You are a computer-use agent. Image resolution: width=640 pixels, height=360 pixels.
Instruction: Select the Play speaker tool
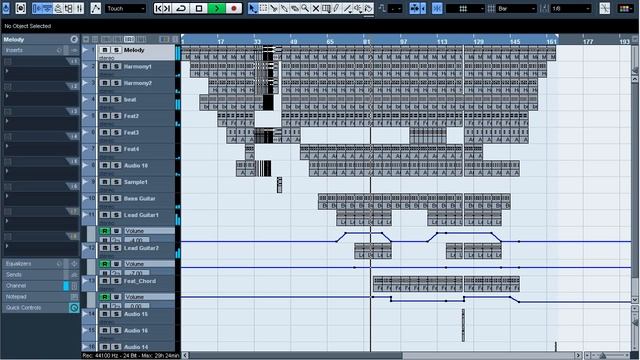(358, 8)
